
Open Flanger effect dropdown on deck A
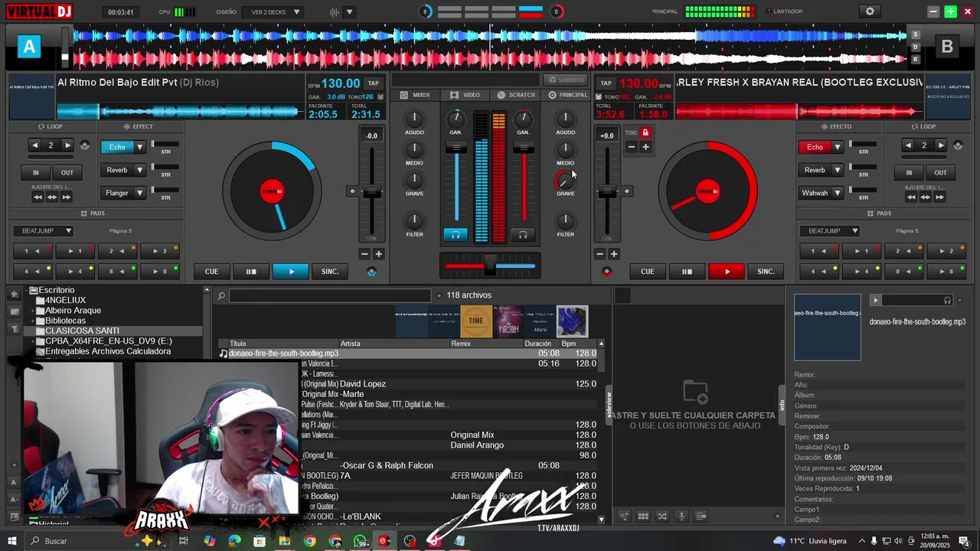139,193
